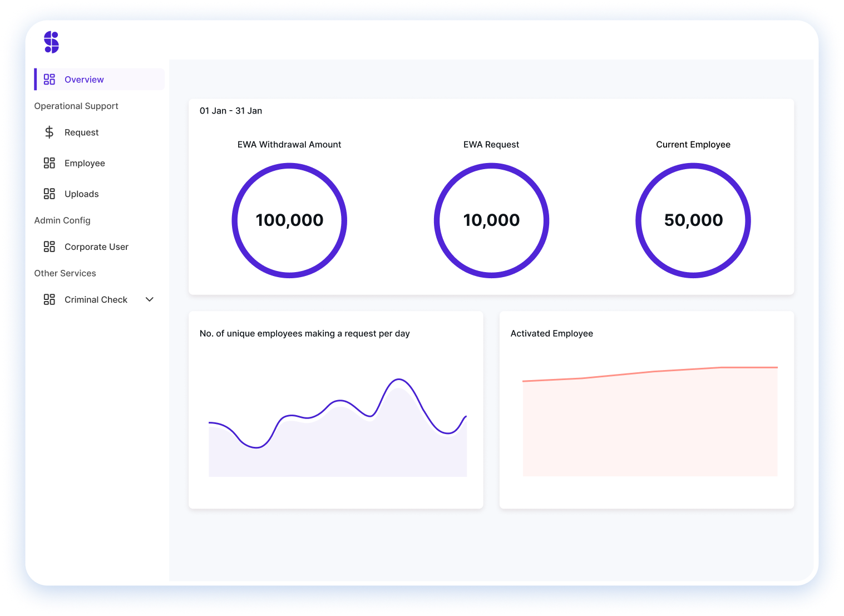This screenshot has height=616, width=844.
Task: Select the EWA Request 10,000 ring
Action: pos(491,220)
